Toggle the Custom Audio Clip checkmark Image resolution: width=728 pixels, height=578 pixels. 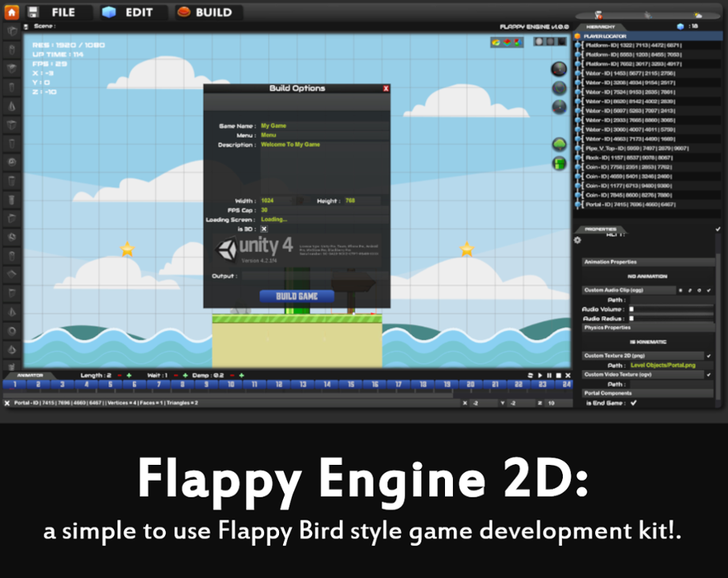(x=709, y=290)
